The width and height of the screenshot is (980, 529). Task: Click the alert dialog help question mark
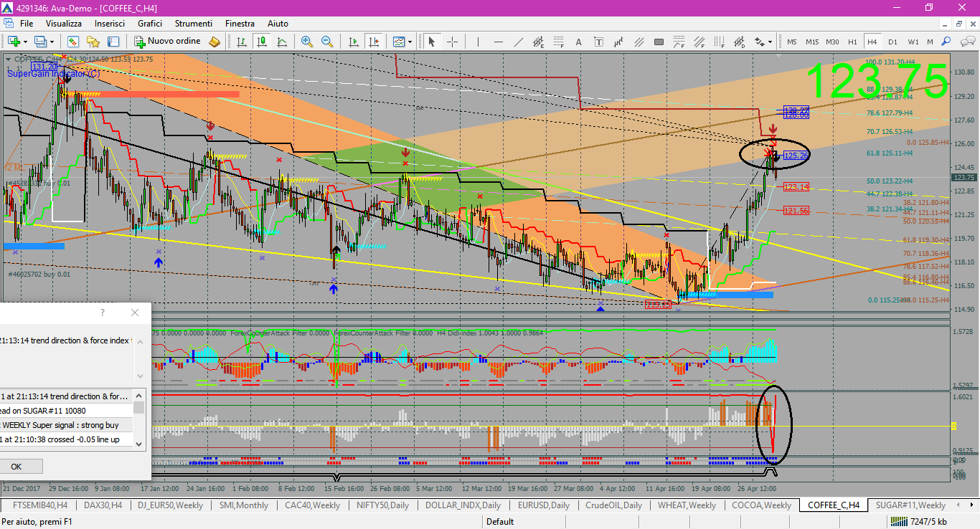tap(103, 313)
